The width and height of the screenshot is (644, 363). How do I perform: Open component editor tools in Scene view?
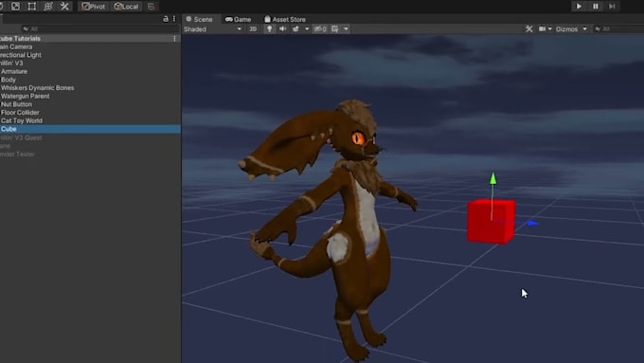[x=529, y=28]
